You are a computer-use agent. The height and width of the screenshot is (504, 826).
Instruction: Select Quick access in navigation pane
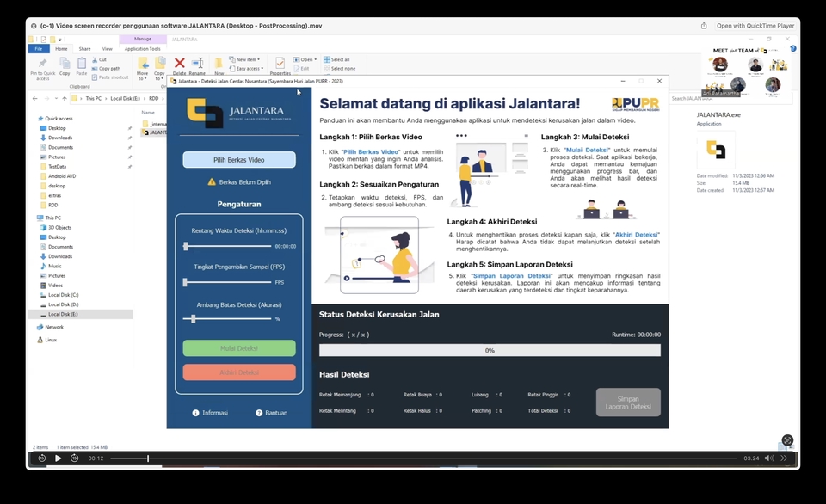59,119
